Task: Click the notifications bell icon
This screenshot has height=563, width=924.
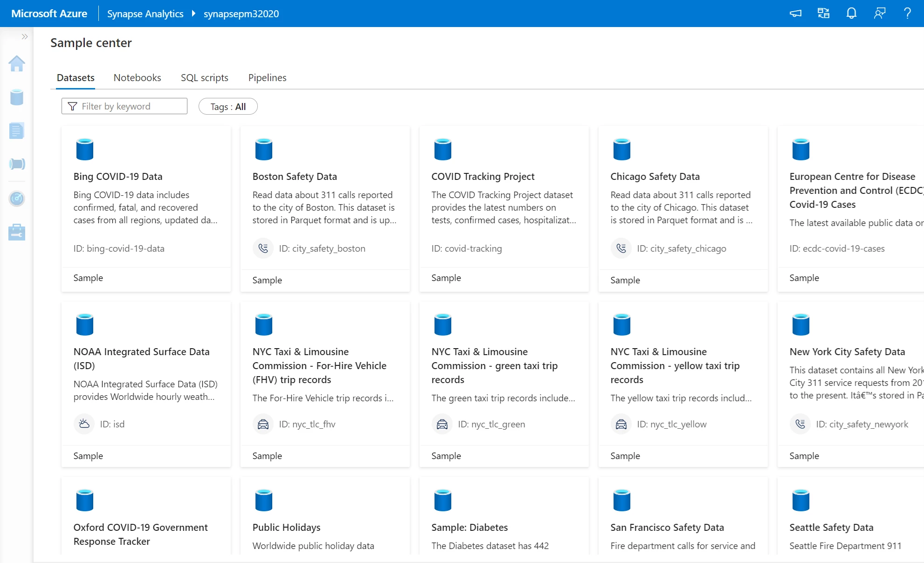Action: pos(851,13)
